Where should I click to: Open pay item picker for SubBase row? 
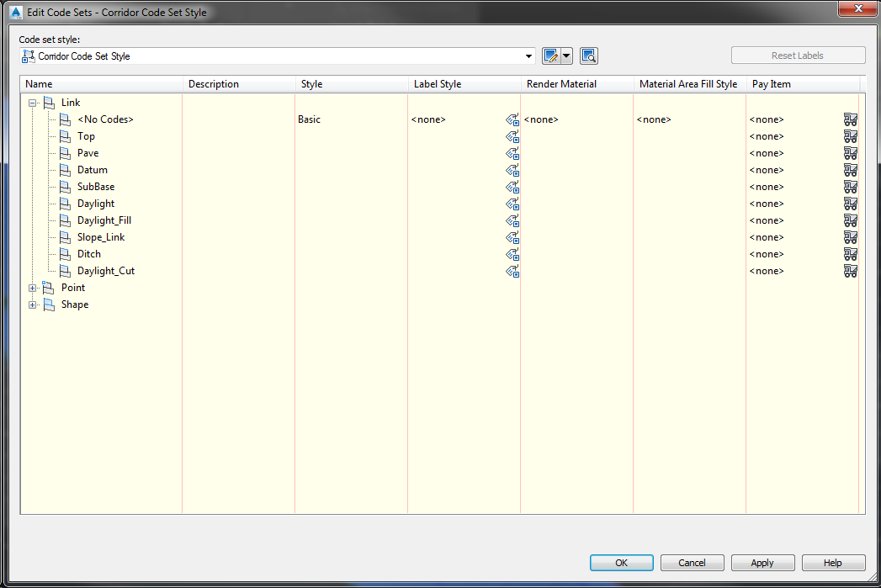pos(851,187)
